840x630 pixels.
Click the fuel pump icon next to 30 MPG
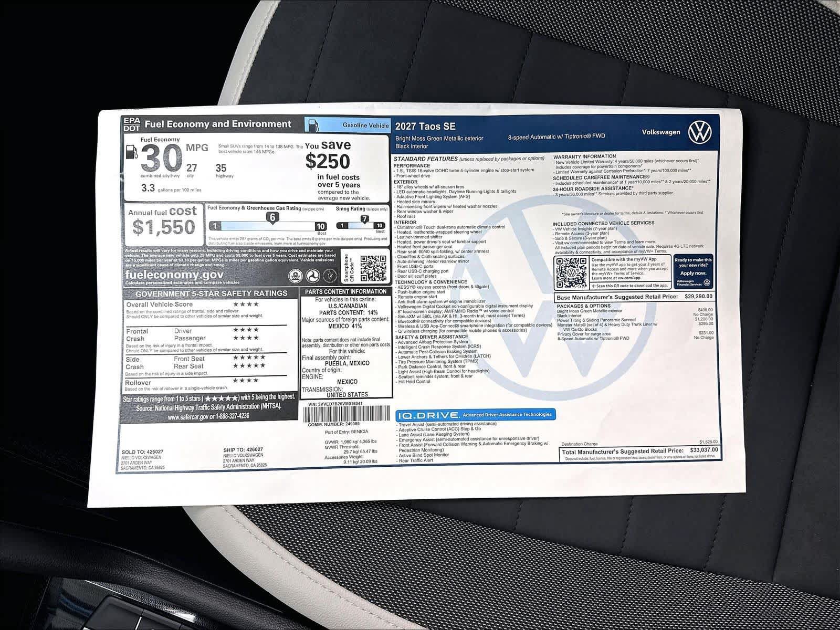coord(132,151)
